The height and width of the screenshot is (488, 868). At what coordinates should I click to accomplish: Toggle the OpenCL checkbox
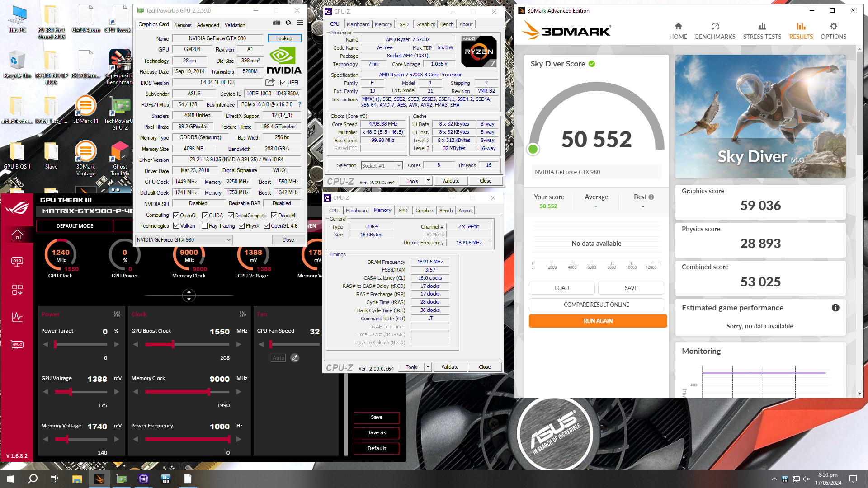tap(176, 216)
